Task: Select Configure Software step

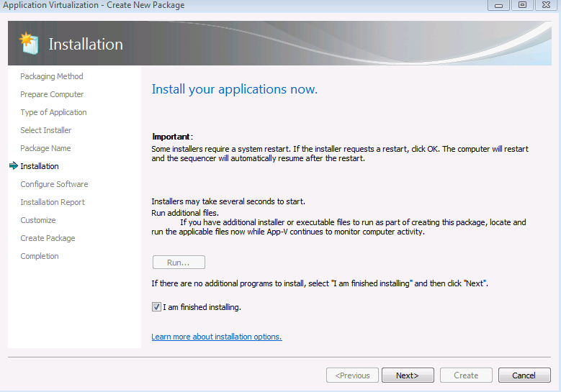Action: pos(54,184)
